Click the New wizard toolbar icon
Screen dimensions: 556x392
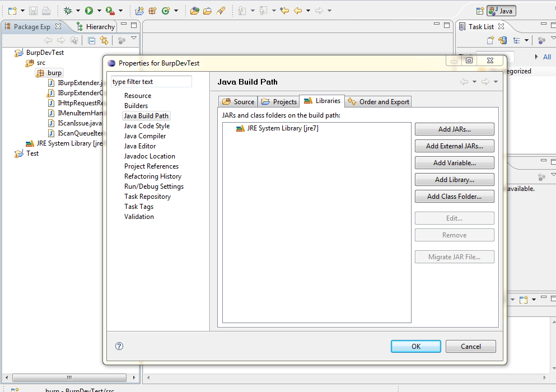click(12, 11)
